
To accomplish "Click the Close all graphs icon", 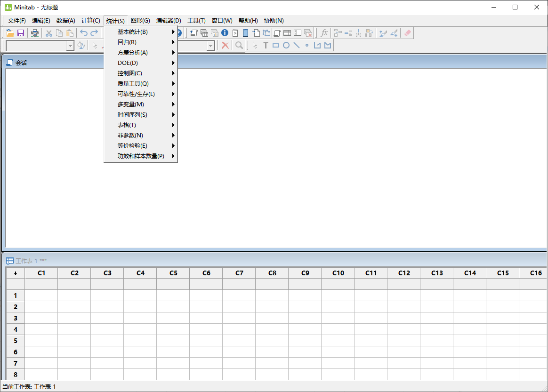I will point(308,33).
